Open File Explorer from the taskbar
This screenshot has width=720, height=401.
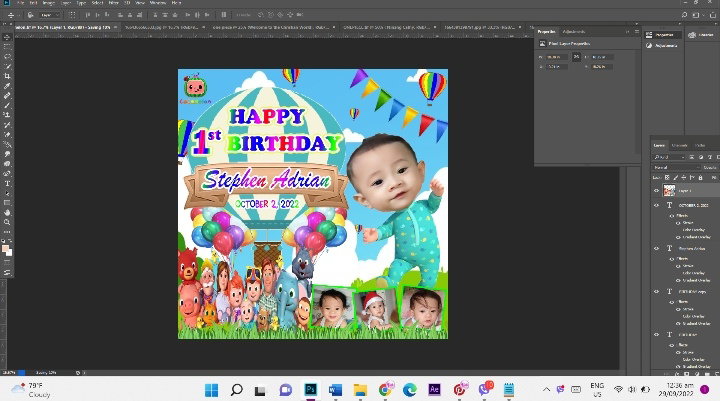[360, 390]
